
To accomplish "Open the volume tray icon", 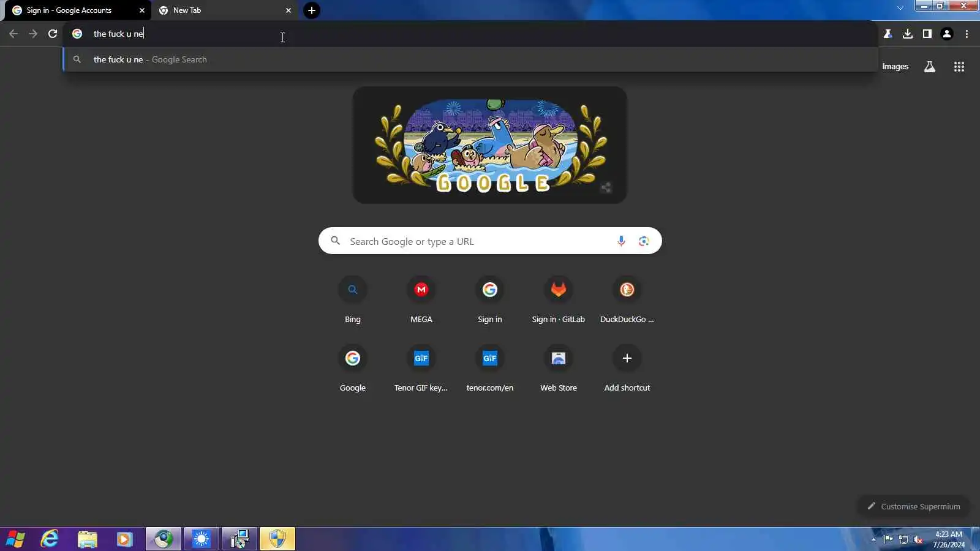I will 918,539.
